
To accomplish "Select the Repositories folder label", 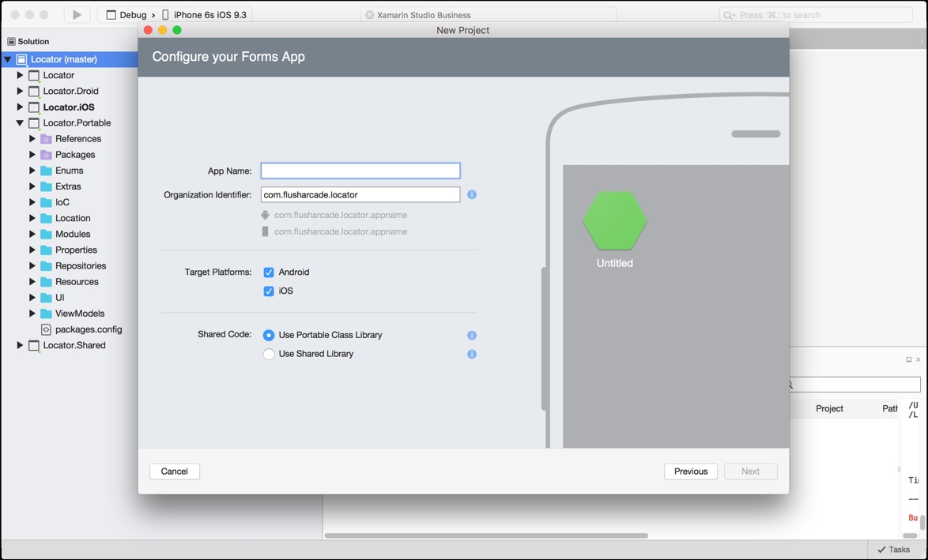I will point(81,266).
